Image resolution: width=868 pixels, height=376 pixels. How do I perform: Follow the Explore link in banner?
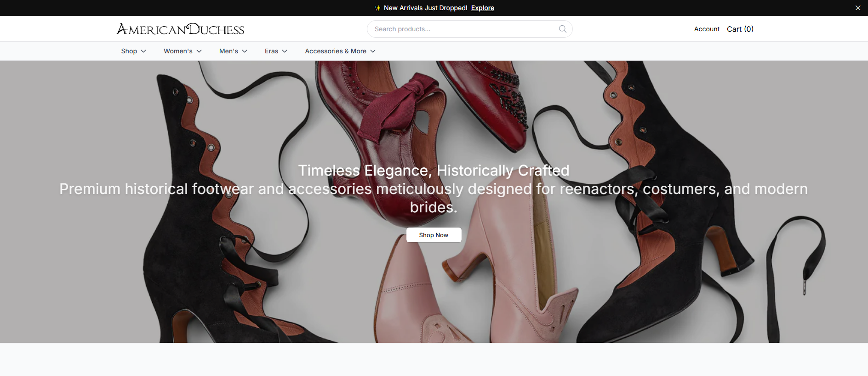tap(483, 8)
